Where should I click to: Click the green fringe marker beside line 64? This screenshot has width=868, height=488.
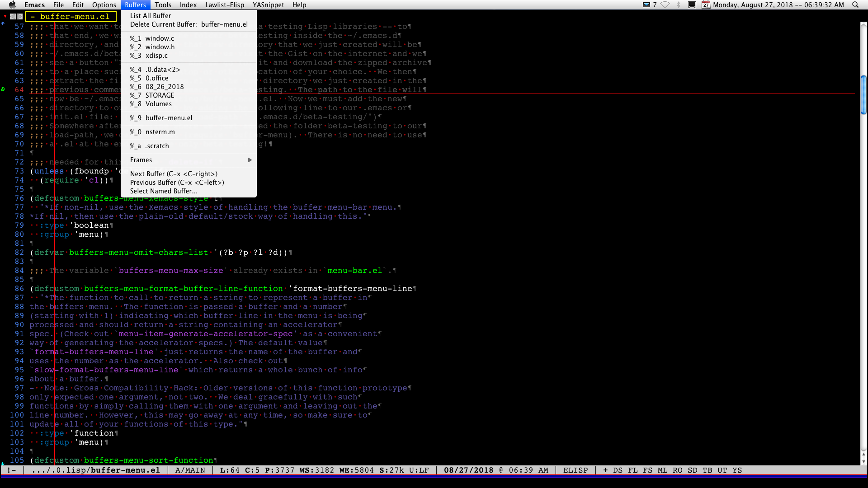point(3,89)
